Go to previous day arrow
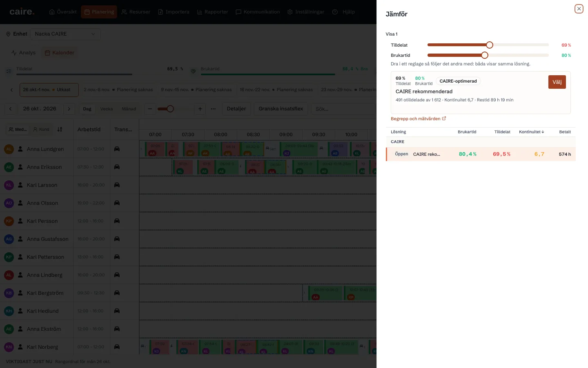Image resolution: width=588 pixels, height=368 pixels. point(10,109)
